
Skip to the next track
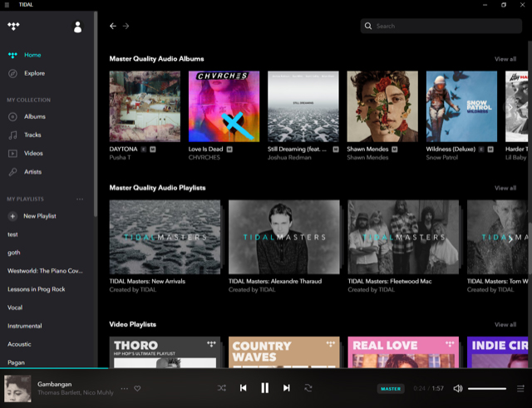[x=286, y=388]
